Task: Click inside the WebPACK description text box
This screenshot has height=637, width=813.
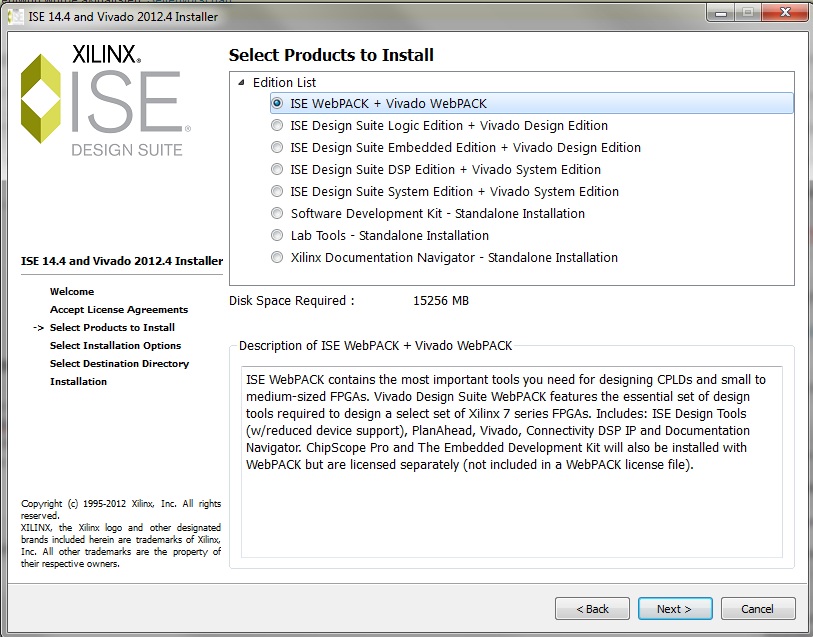Action: (x=511, y=461)
